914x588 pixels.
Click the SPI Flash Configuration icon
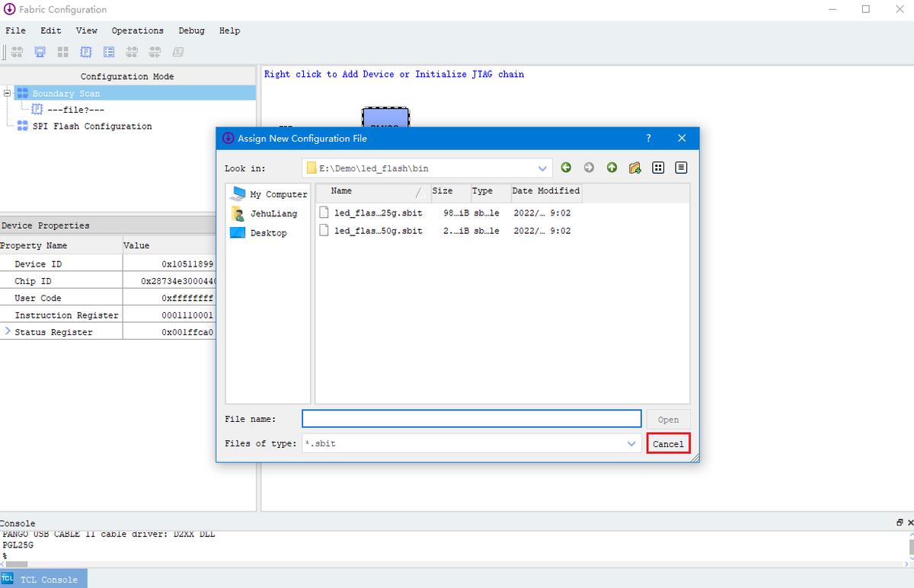click(22, 126)
